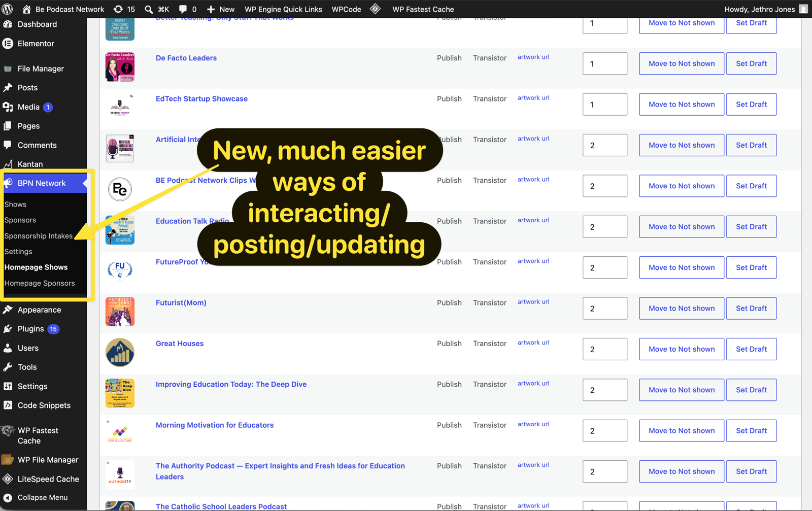Click the Elementor icon in sidebar
Screen dimensions: 812x511
coord(8,44)
